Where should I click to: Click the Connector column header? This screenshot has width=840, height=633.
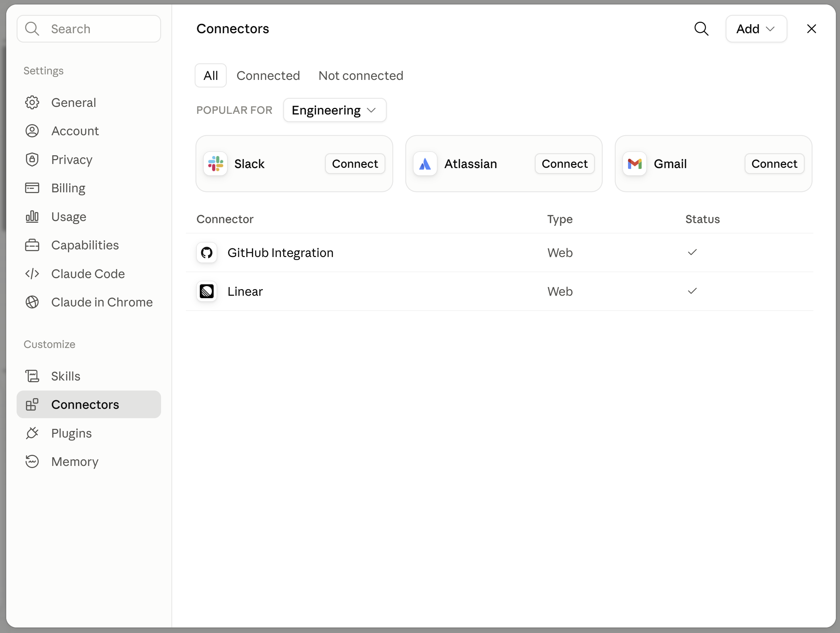click(225, 219)
